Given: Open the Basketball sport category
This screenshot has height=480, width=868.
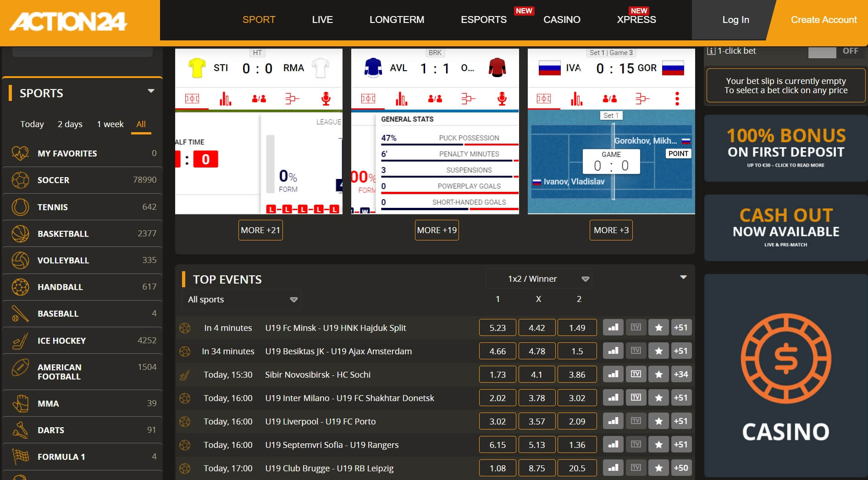Looking at the screenshot, I should point(83,234).
